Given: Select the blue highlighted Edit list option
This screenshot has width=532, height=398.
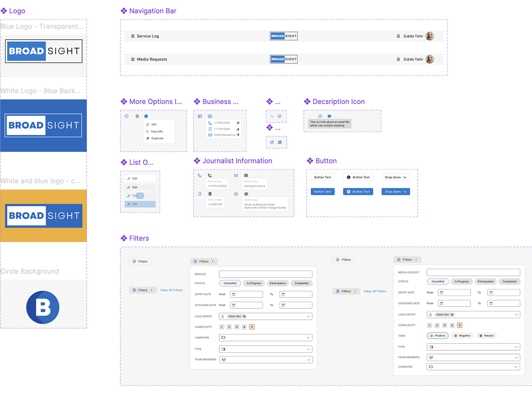Looking at the screenshot, I should 140,204.
